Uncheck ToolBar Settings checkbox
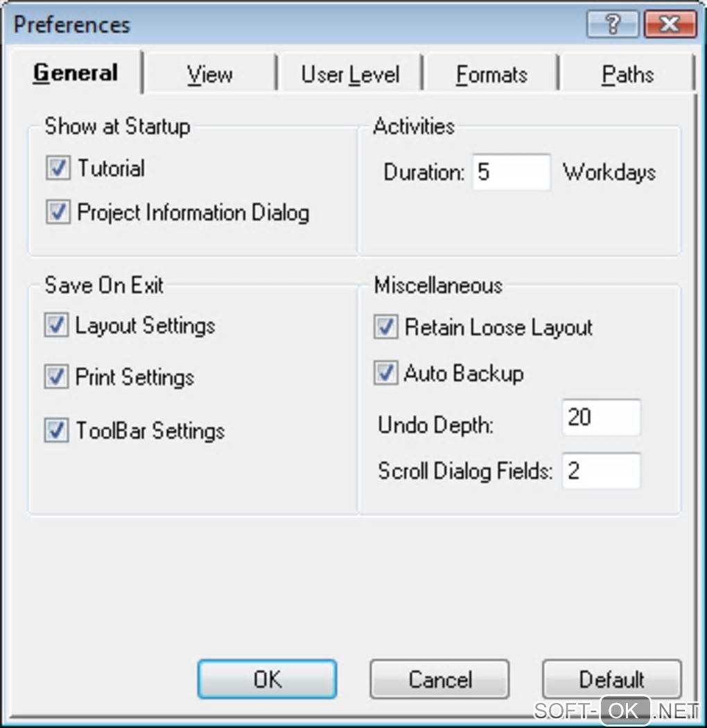The width and height of the screenshot is (707, 728). (x=56, y=431)
